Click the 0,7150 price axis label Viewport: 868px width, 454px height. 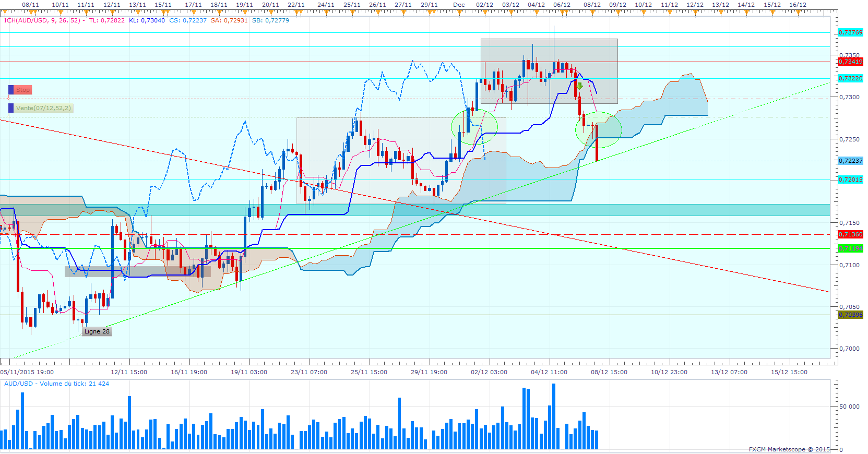coord(850,223)
